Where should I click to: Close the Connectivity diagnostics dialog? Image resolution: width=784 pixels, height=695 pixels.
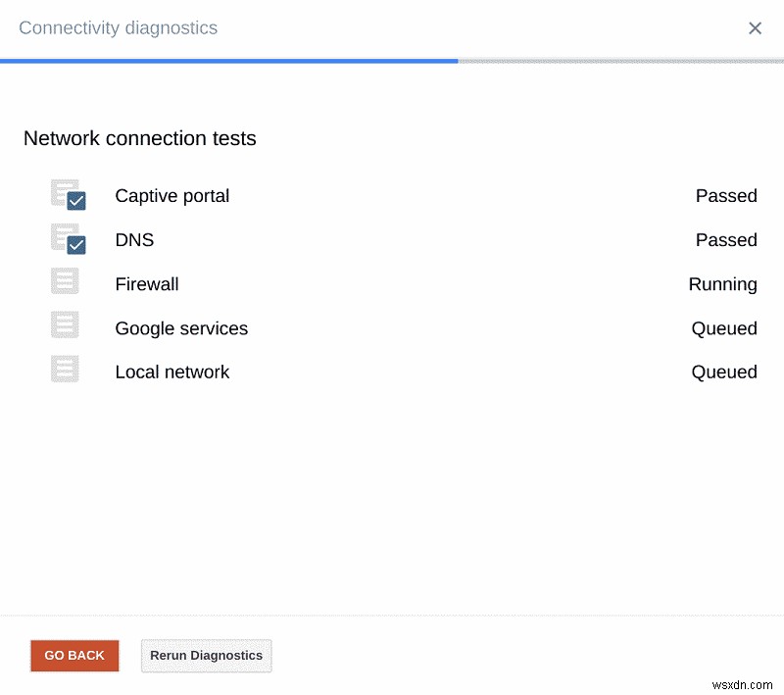pos(755,28)
